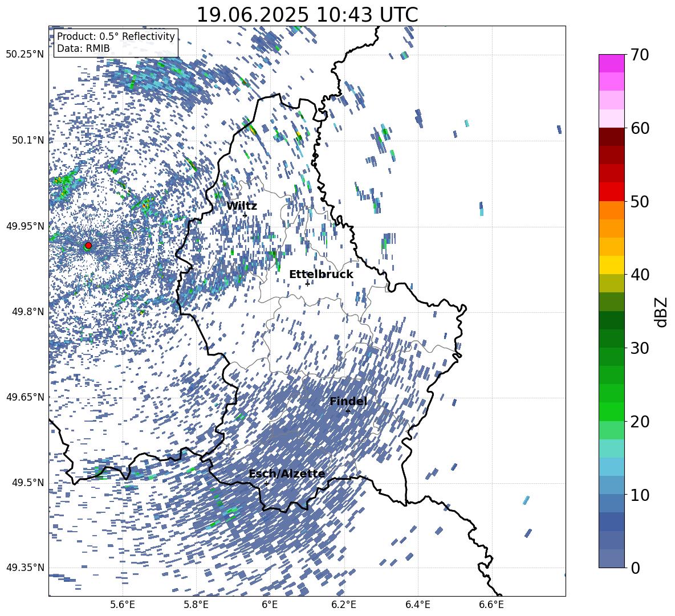Click the yellow colorbar segment at 40
This screenshot has height=616, width=675.
(611, 265)
